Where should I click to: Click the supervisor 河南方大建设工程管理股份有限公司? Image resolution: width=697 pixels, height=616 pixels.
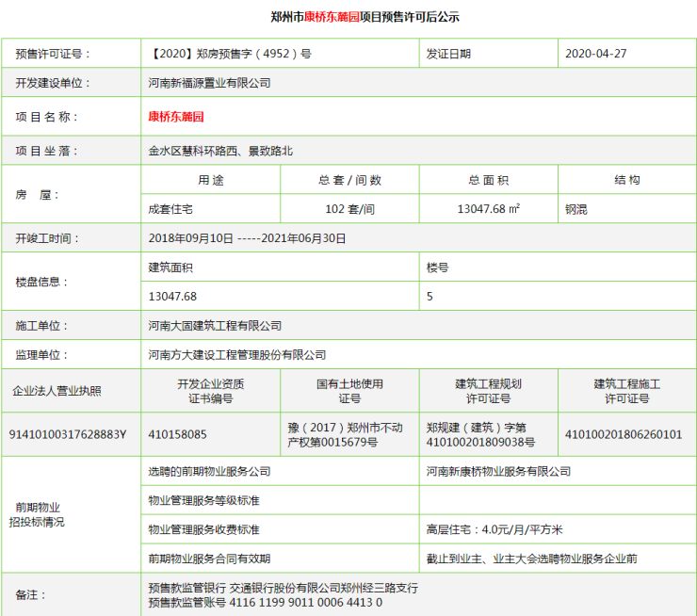pyautogui.click(x=237, y=355)
